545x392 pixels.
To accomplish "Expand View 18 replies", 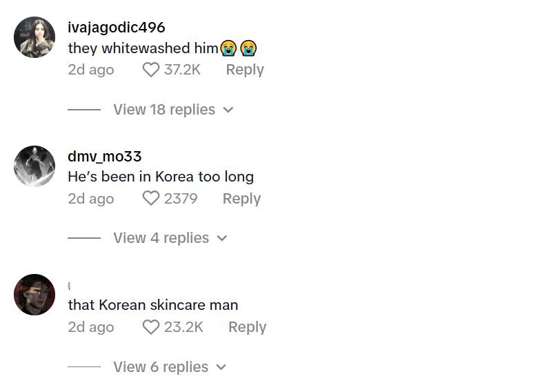I will (x=164, y=110).
